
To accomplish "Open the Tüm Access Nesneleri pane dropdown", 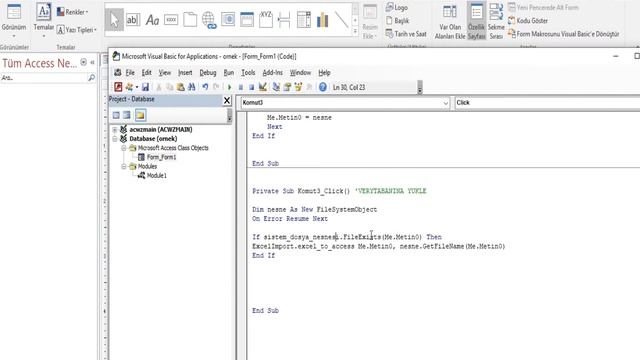I will [x=83, y=62].
